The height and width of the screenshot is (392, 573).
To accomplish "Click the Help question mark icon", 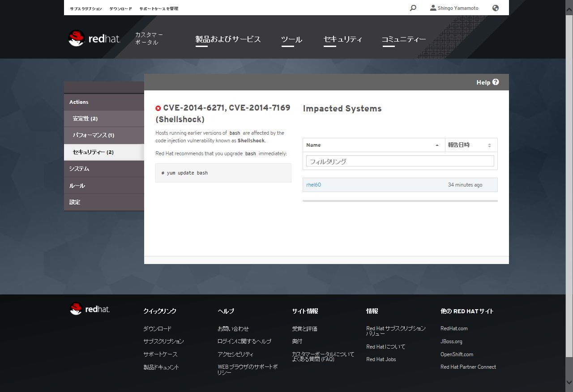I will click(496, 82).
